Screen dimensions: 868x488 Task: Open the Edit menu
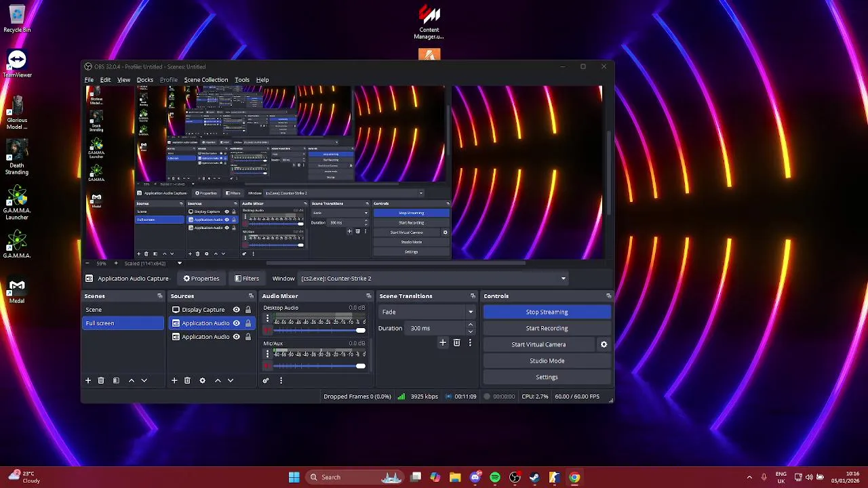click(x=105, y=80)
